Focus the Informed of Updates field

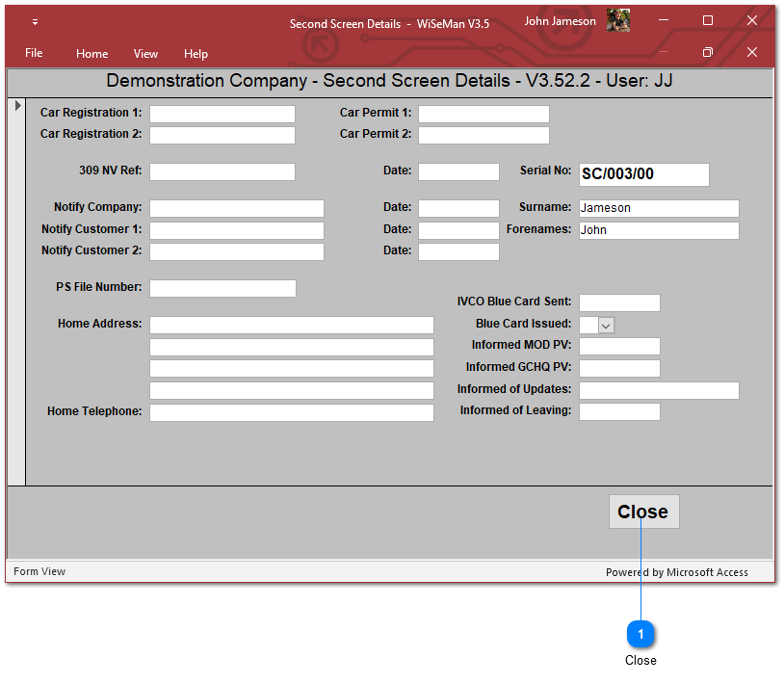pyautogui.click(x=658, y=390)
